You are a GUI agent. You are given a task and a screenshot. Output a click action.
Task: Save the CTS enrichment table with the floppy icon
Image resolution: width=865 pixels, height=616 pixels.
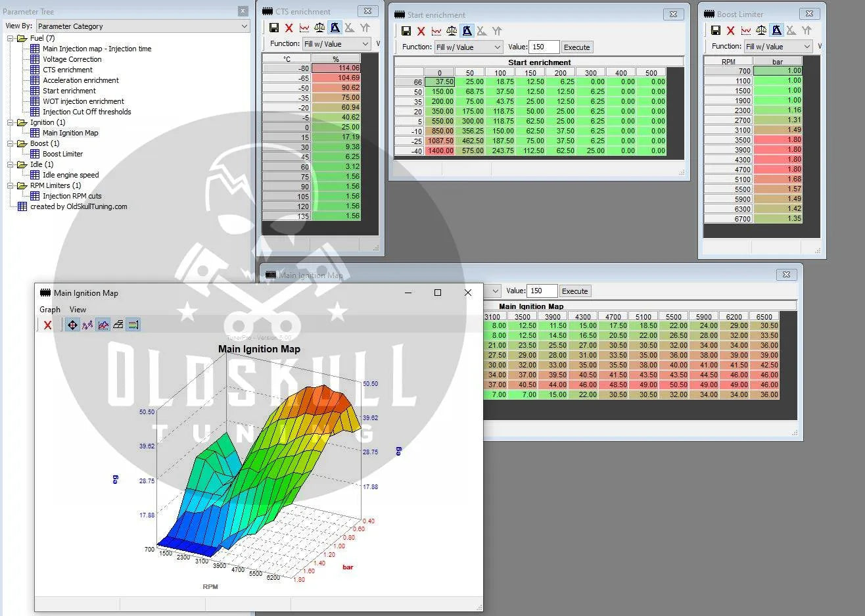[x=274, y=28]
